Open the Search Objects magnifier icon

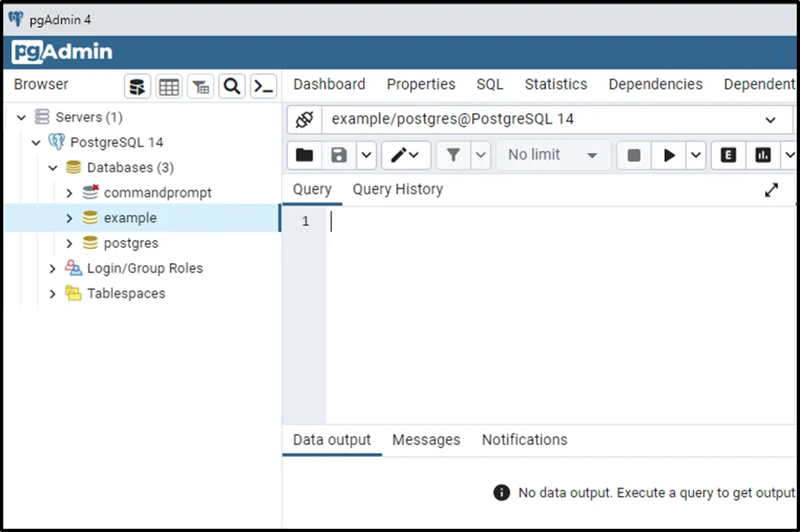click(x=232, y=86)
